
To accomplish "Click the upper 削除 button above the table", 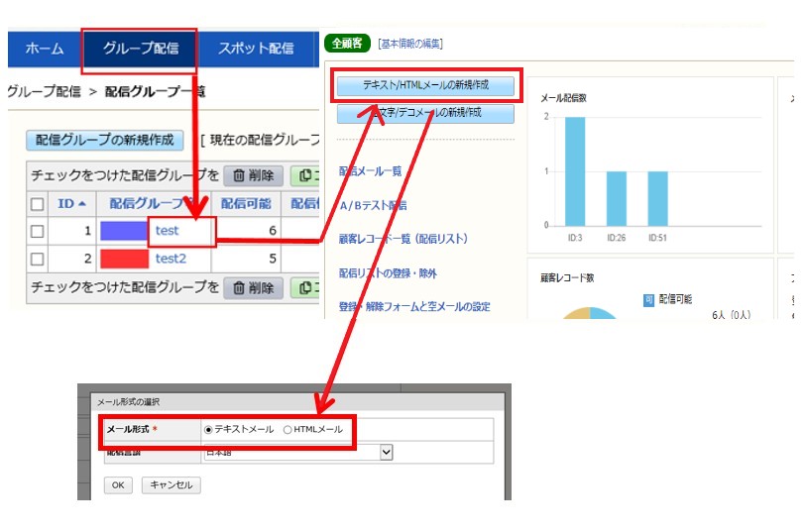I will [x=254, y=175].
